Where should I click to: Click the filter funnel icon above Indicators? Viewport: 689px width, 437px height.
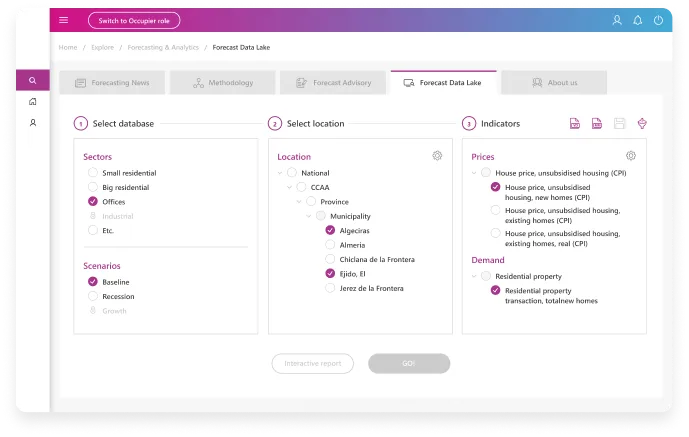tap(642, 123)
